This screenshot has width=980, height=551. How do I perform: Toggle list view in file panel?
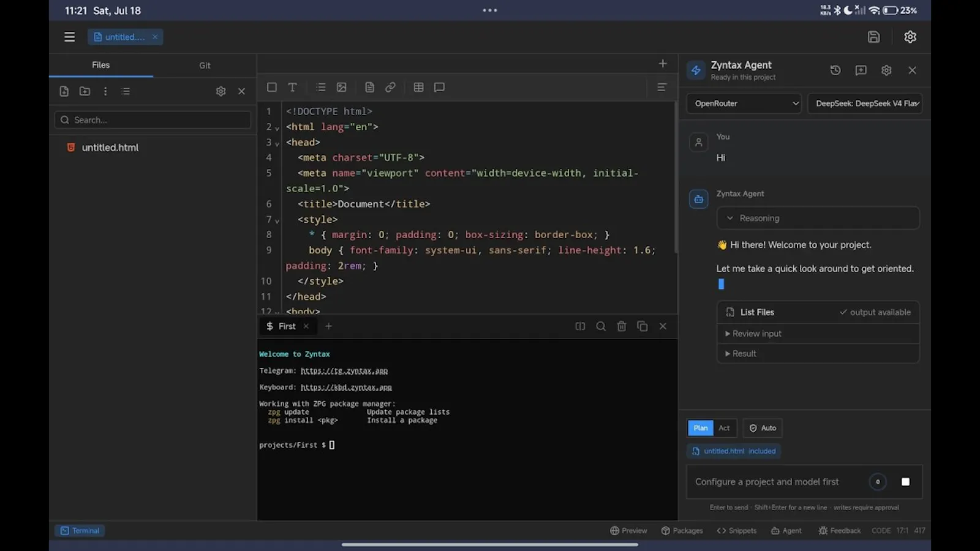126,91
